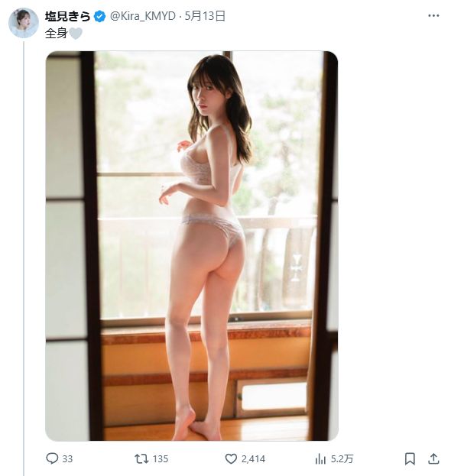451x476 pixels.
Task: Open the profile avatar picture
Action: pos(24,23)
